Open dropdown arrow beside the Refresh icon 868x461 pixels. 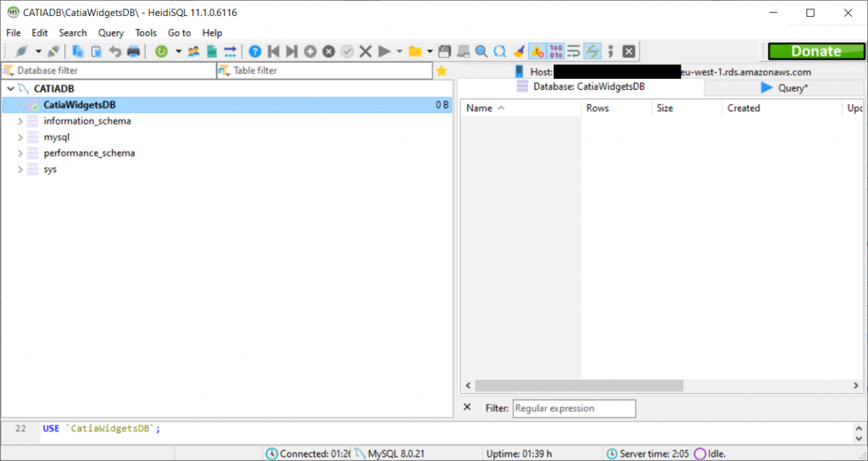(178, 52)
